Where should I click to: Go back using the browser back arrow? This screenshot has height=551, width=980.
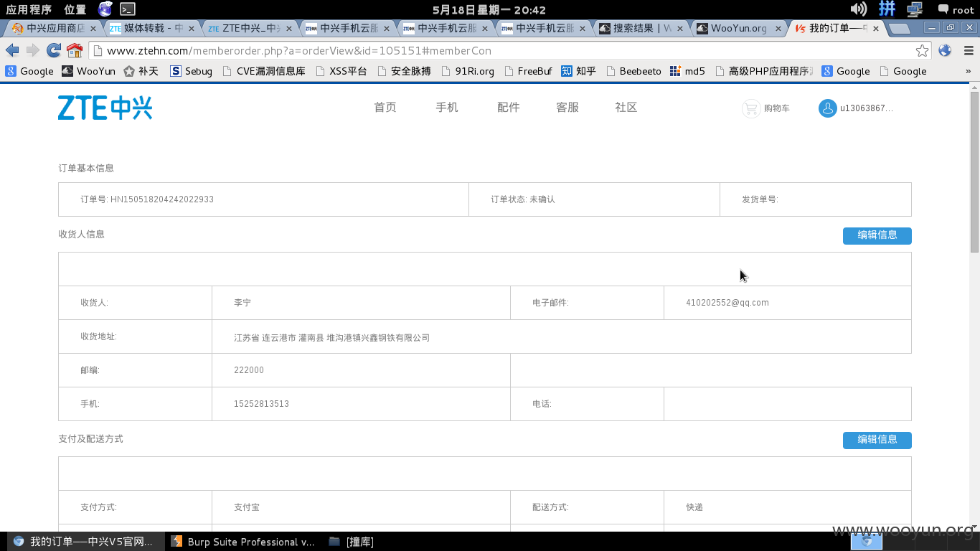[12, 50]
